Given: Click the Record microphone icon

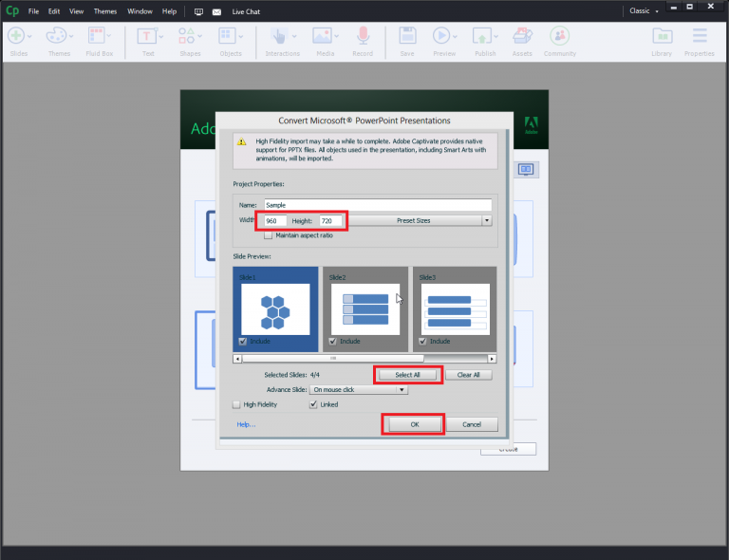Looking at the screenshot, I should pos(363,36).
